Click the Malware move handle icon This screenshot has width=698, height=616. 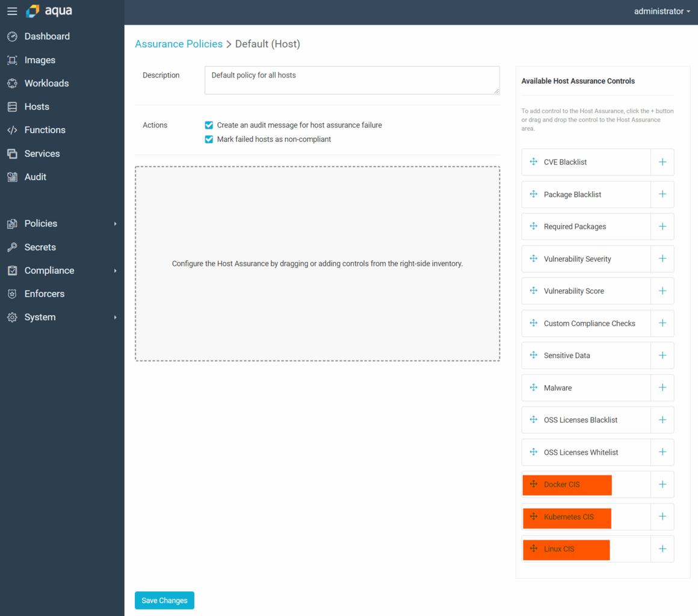(533, 387)
